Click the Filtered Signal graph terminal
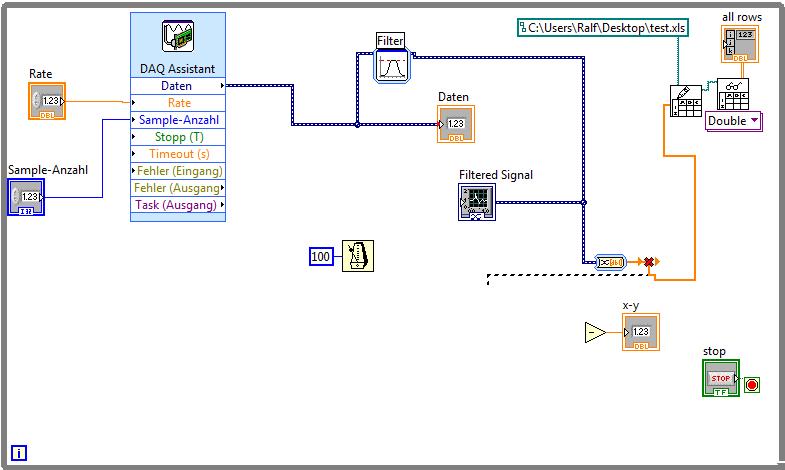Viewport: 785px width, 470px height. point(477,202)
